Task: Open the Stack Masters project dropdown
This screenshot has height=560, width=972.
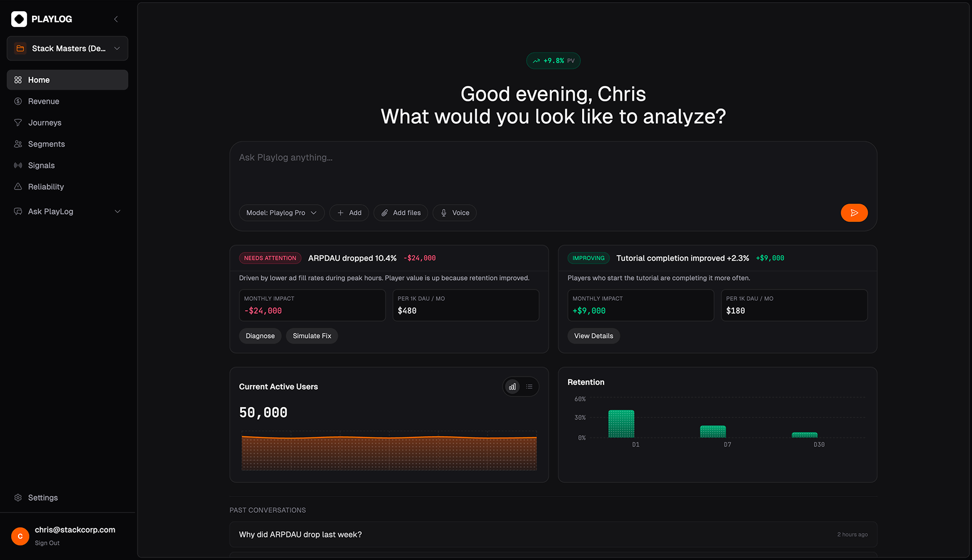Action: (x=67, y=48)
